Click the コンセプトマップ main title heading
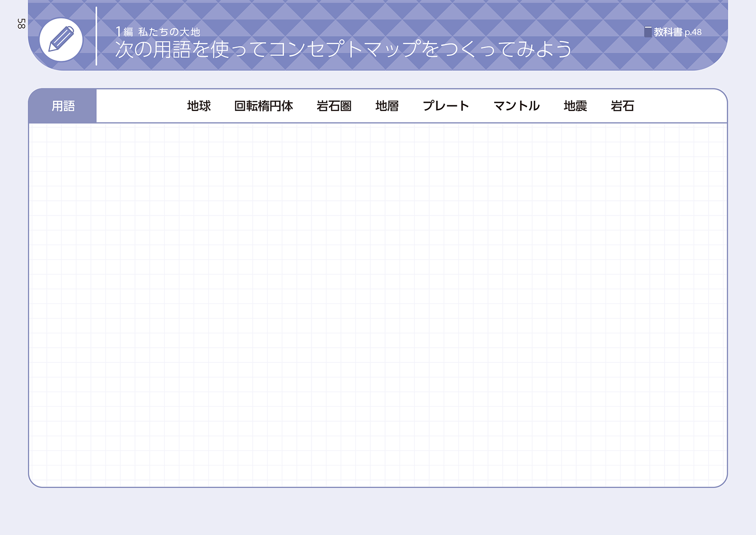The height and width of the screenshot is (535, 756). (x=343, y=49)
